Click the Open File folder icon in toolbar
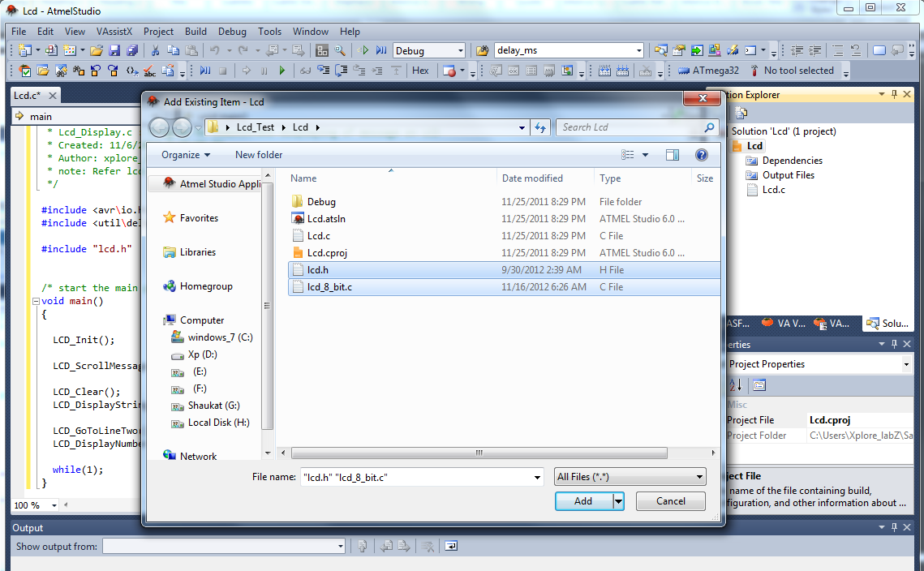 (x=97, y=50)
